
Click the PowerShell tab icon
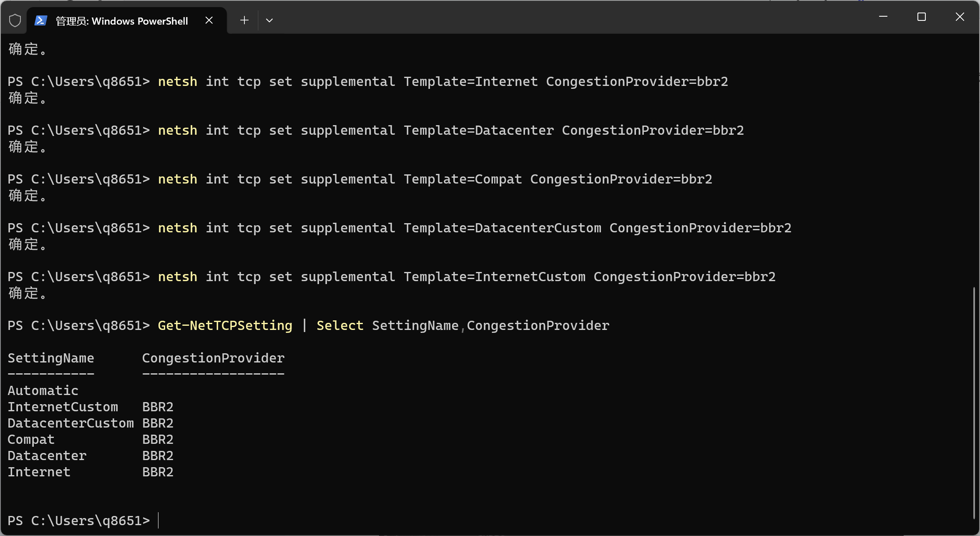click(42, 20)
